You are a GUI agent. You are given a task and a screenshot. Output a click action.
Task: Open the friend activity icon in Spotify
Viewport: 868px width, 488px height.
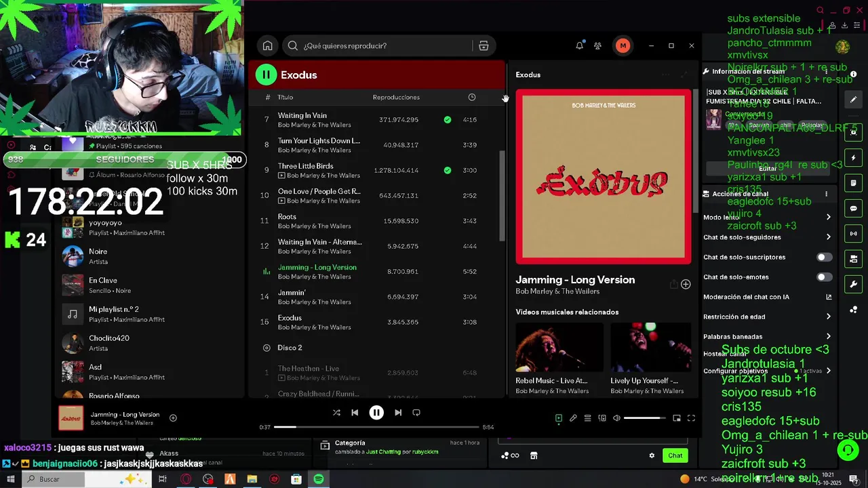[x=597, y=46]
